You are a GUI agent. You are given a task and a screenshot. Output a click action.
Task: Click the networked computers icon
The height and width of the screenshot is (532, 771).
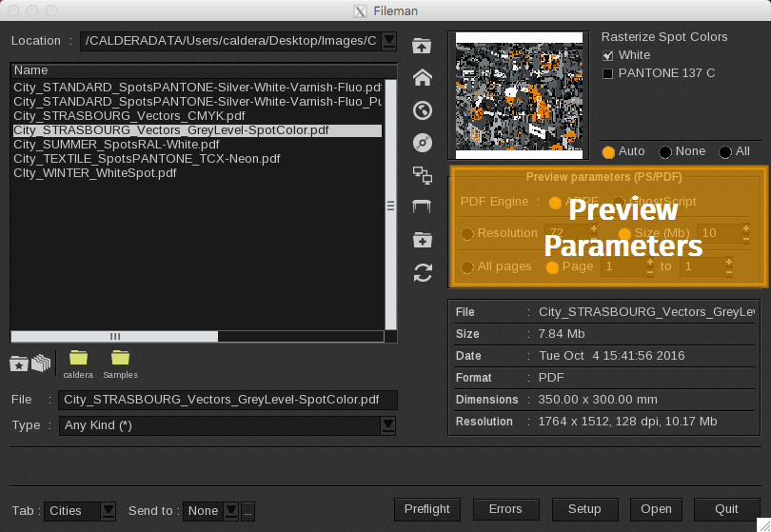coord(423,174)
